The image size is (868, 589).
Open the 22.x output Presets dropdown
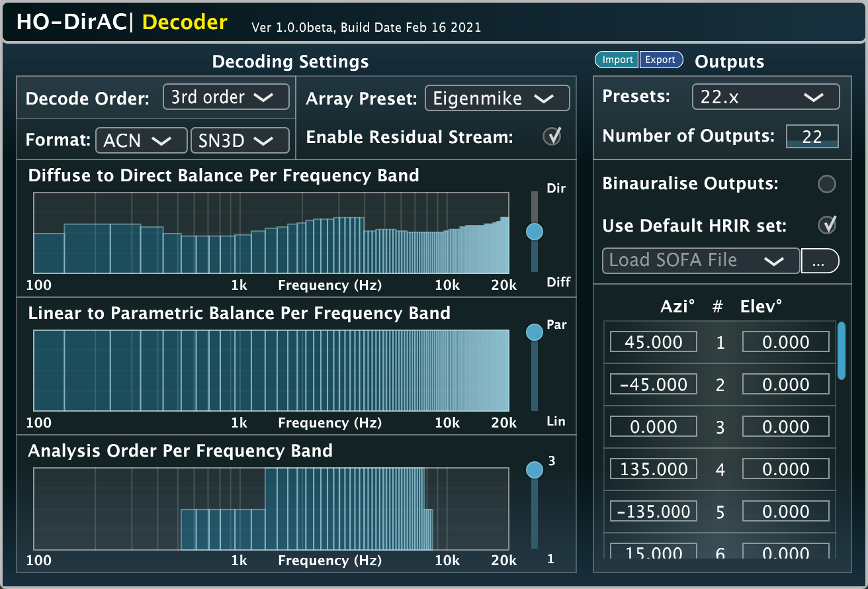(x=765, y=97)
